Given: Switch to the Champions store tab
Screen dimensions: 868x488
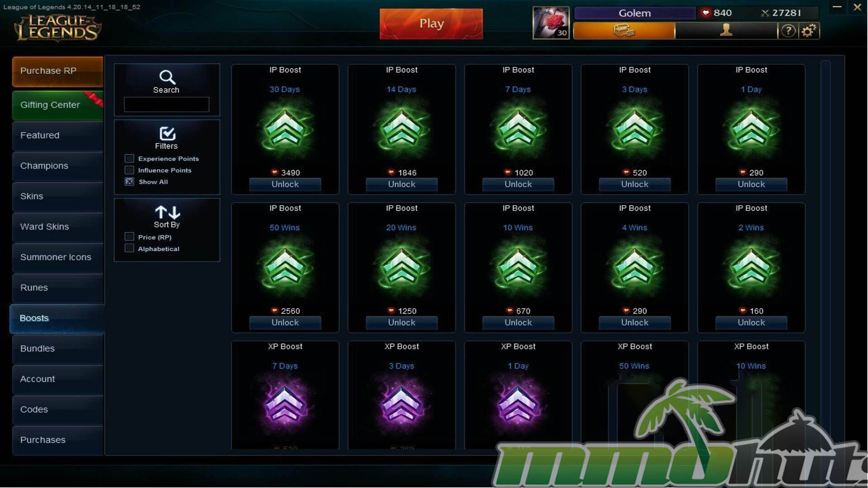Looking at the screenshot, I should (58, 166).
